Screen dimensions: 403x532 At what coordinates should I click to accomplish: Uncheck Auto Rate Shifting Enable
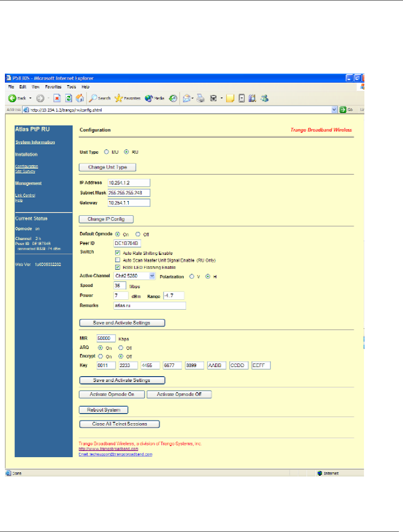pos(117,253)
